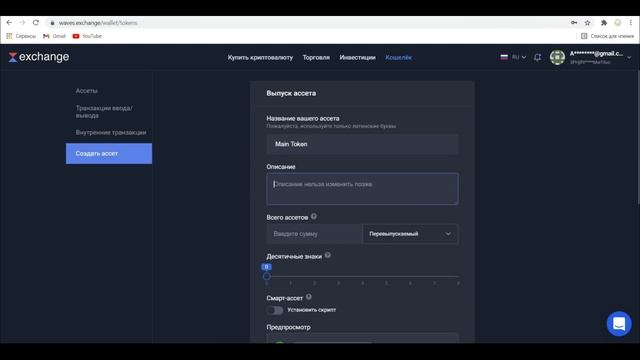The image size is (640, 360).
Task: Click the asset name field with Main Token
Action: pos(362,144)
